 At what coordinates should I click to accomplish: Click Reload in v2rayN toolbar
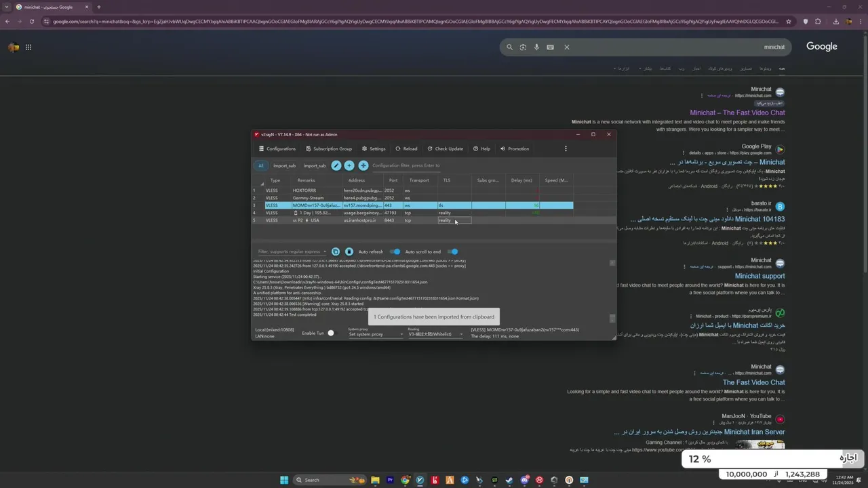406,148
